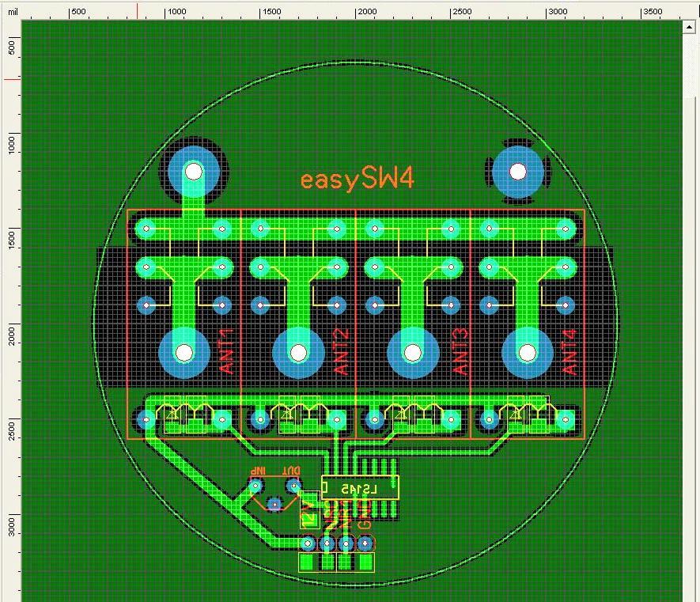Click the rightmost header pin near GND

point(365,543)
